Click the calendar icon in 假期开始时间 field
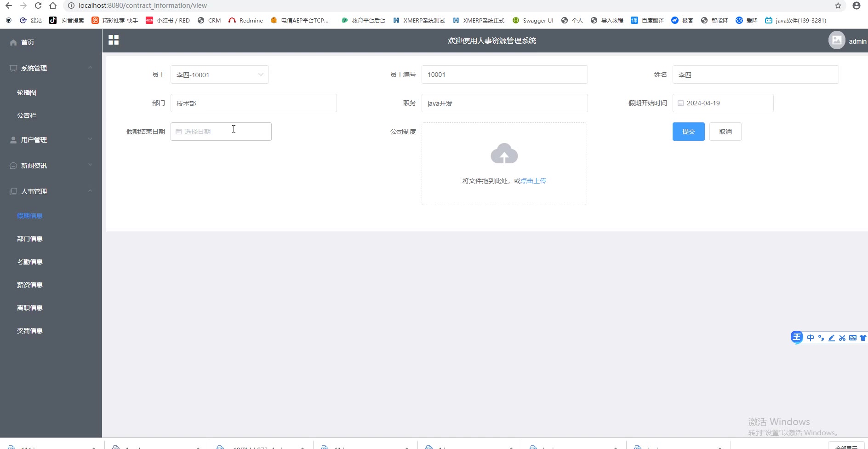This screenshot has width=868, height=449. click(x=680, y=103)
